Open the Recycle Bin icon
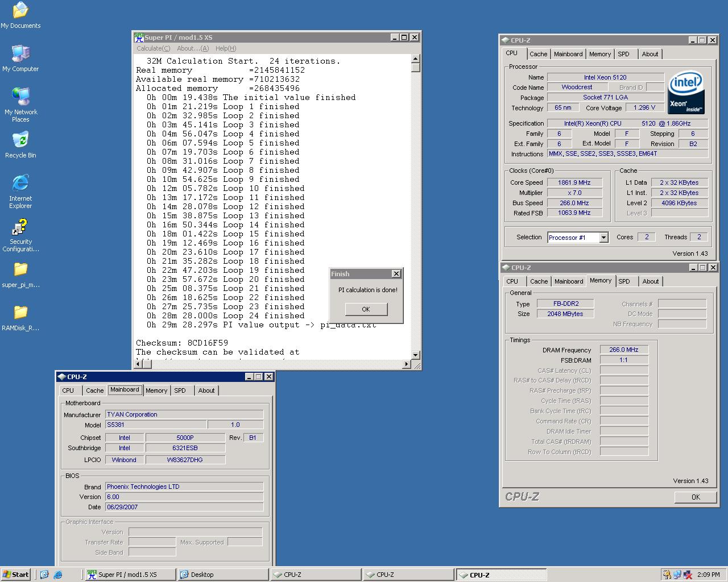The width and height of the screenshot is (728, 582). (x=20, y=144)
